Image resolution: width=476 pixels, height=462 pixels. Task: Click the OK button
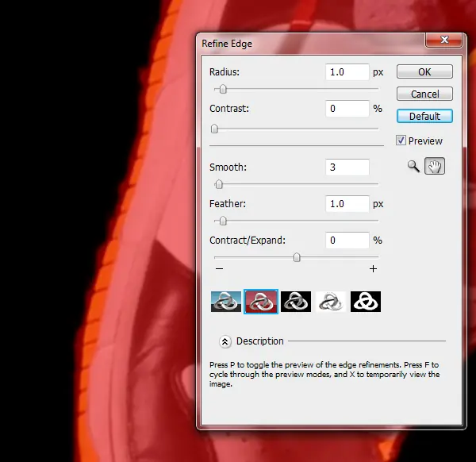[x=424, y=72]
